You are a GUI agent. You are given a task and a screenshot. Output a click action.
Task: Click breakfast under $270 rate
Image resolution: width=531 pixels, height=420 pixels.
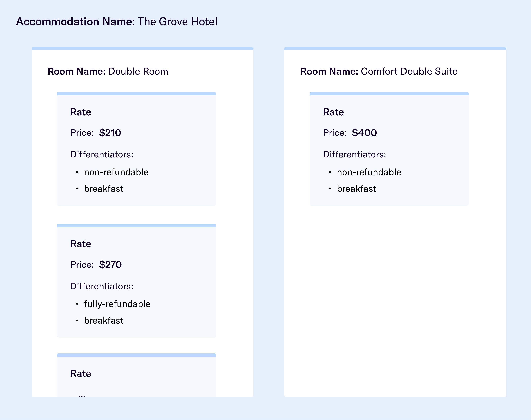click(x=104, y=320)
